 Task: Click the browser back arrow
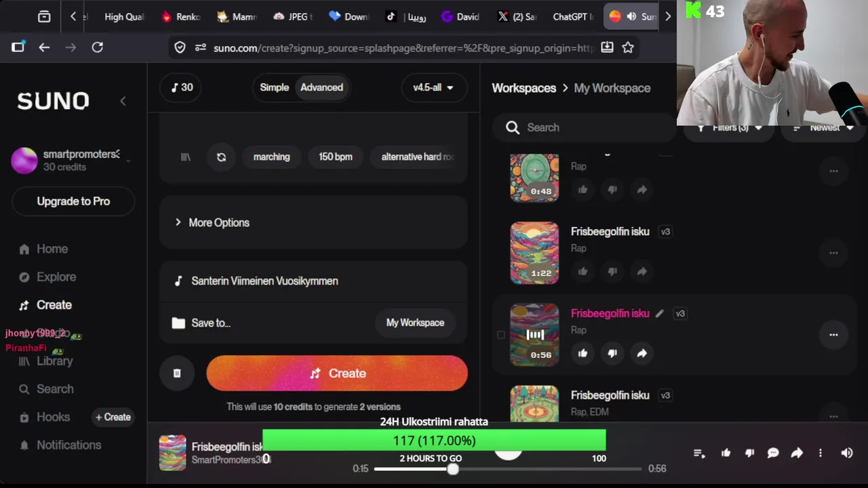coord(44,47)
